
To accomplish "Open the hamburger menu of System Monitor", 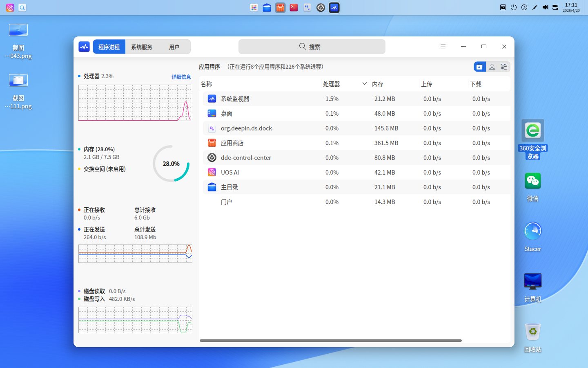I will click(443, 47).
